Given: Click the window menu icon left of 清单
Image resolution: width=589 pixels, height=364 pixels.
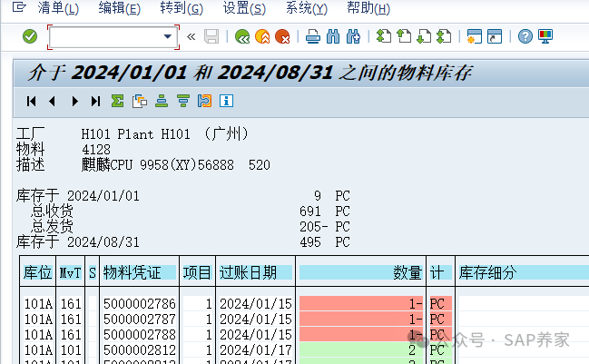Looking at the screenshot, I should 19,6.
